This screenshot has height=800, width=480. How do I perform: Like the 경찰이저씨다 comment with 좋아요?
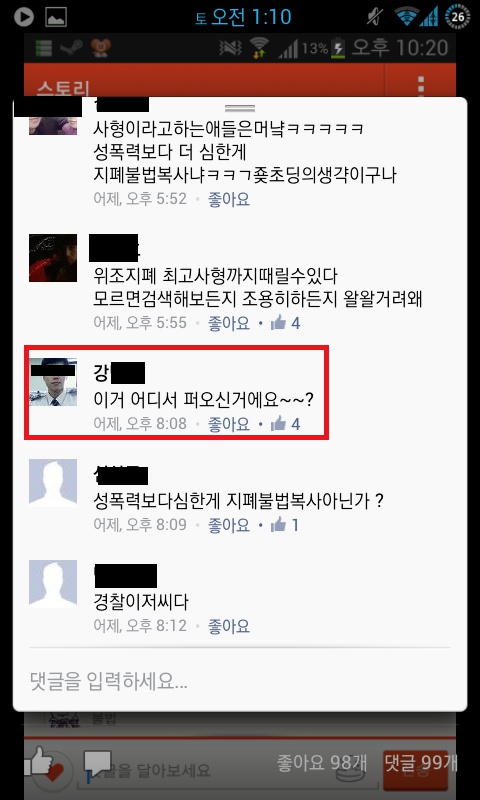(229, 626)
